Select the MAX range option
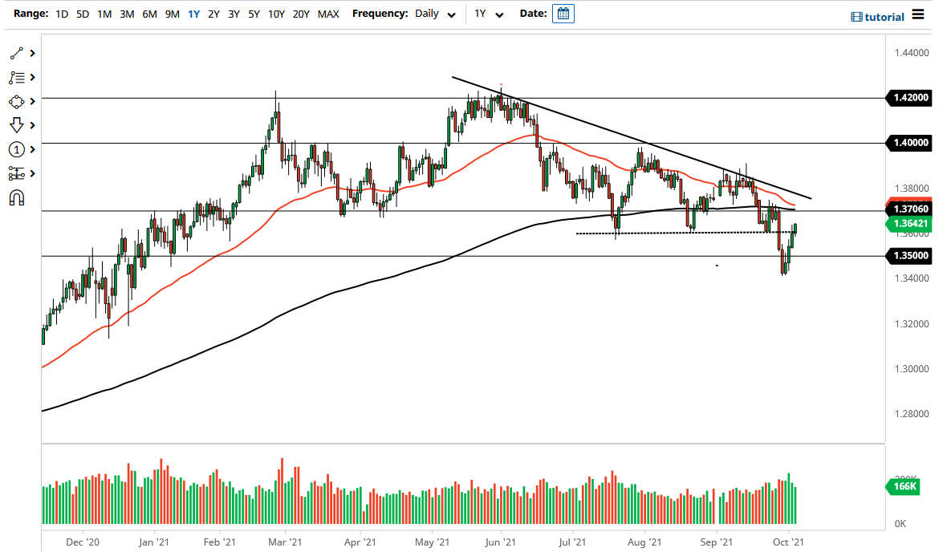Viewport: 939px width, 560px height. click(327, 14)
